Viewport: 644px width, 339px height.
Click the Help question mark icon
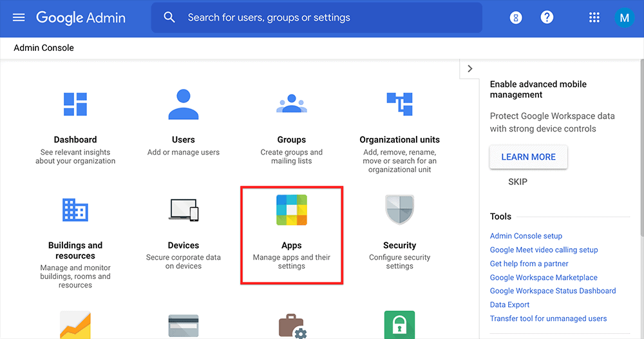tap(547, 17)
